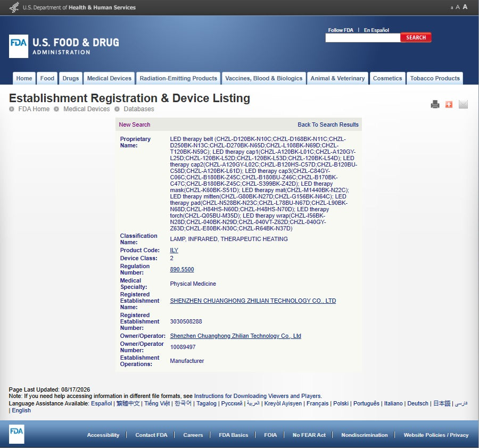Open FOIA footer link
The width and height of the screenshot is (479, 448).
270,435
